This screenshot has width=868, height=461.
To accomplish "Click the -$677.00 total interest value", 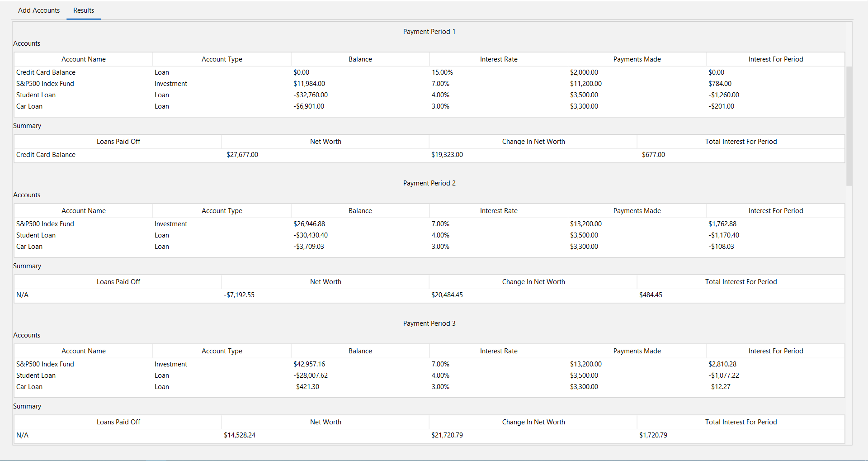I will [x=652, y=155].
